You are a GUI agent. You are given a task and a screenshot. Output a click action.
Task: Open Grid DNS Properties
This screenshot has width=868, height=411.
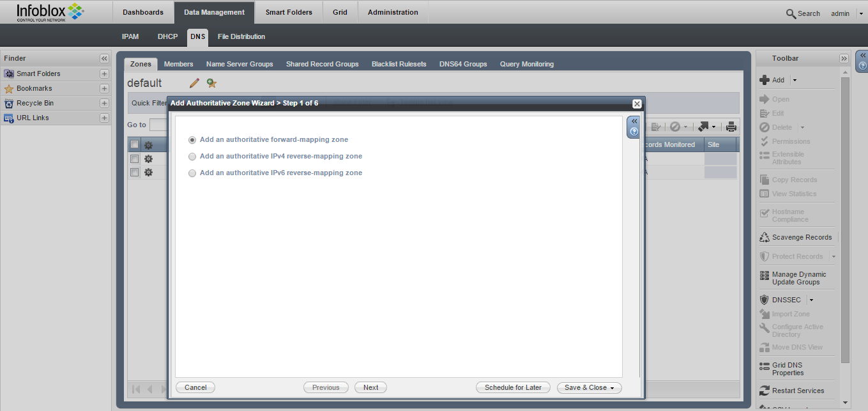pyautogui.click(x=788, y=369)
